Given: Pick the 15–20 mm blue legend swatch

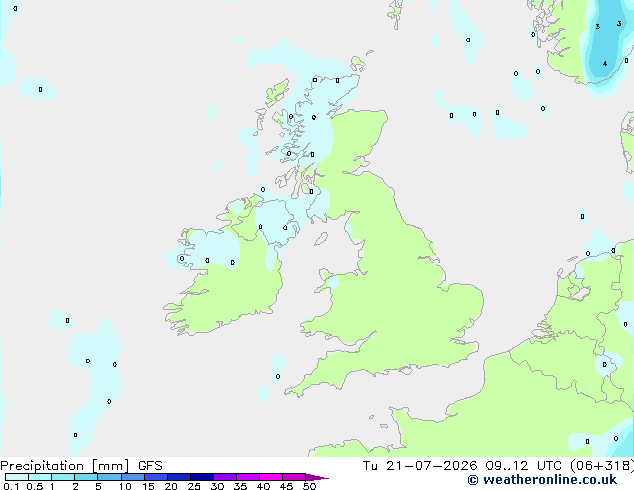Looking at the screenshot, I should click(156, 477).
